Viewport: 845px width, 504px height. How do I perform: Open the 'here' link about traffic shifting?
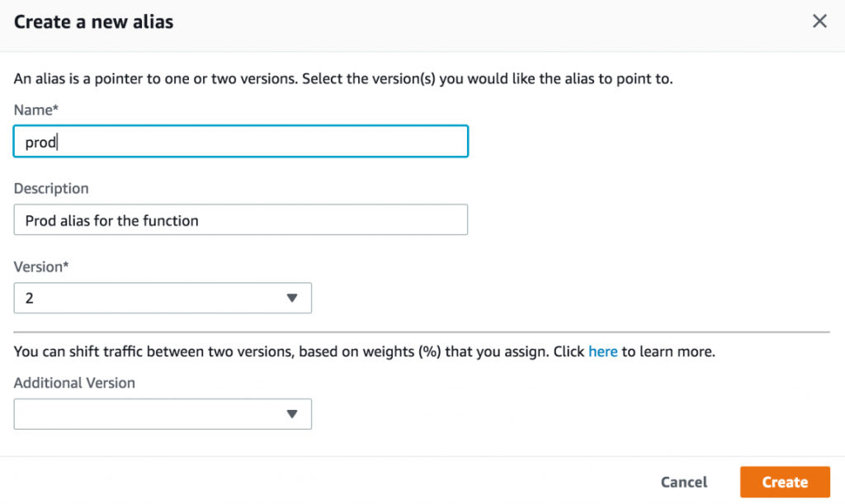(602, 351)
